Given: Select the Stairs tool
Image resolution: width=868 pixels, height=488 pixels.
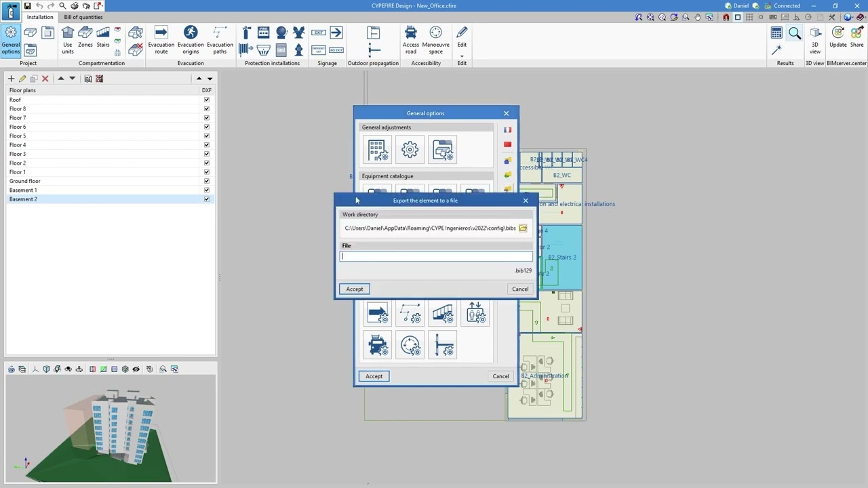Looking at the screenshot, I should (x=103, y=38).
